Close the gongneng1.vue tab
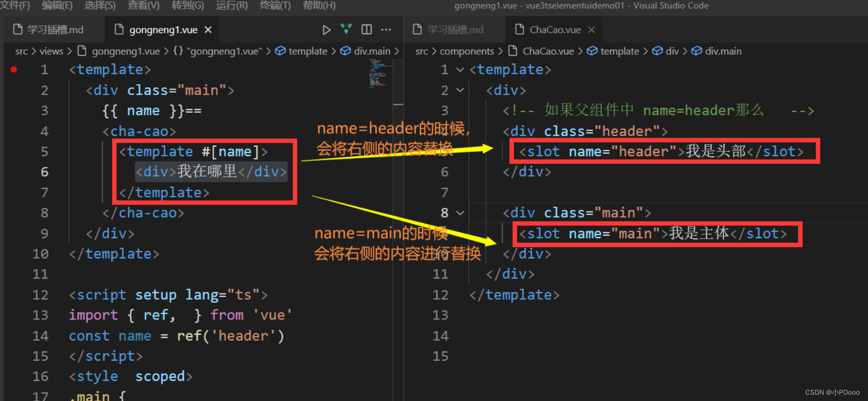This screenshot has height=401, width=868. point(208,30)
